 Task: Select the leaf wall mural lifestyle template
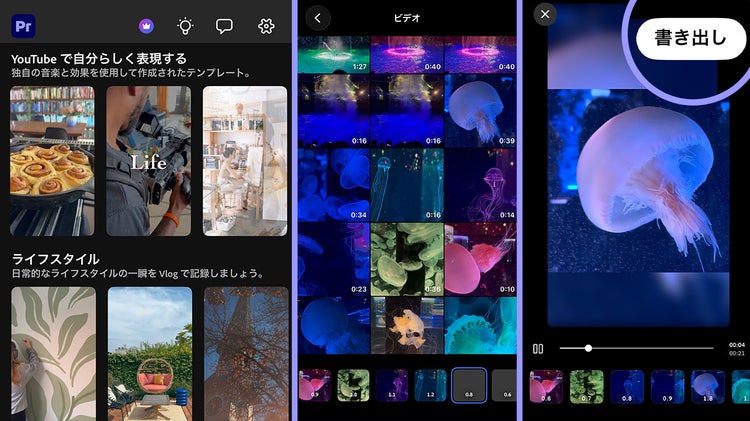coord(53,354)
